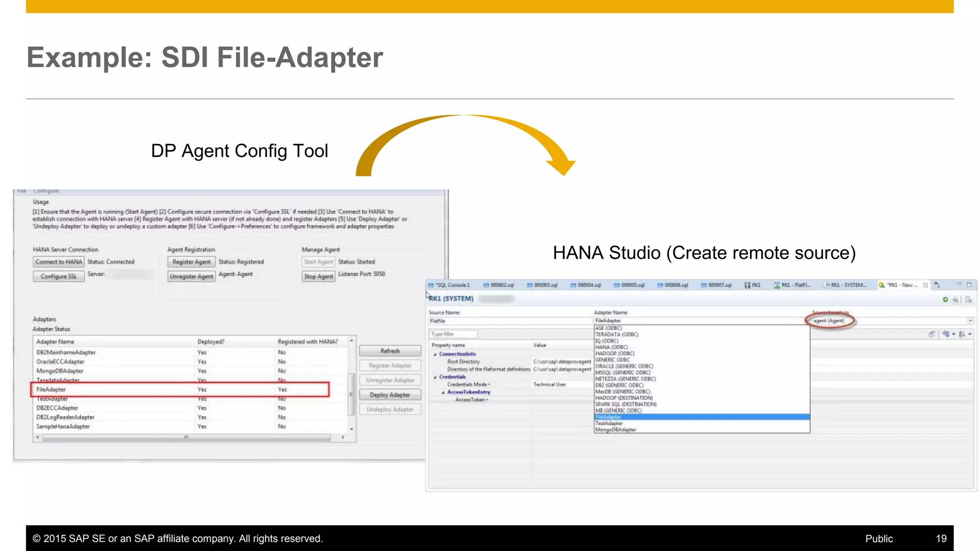Open the 000005.sql editor tab
The image size is (980, 551).
(x=629, y=285)
